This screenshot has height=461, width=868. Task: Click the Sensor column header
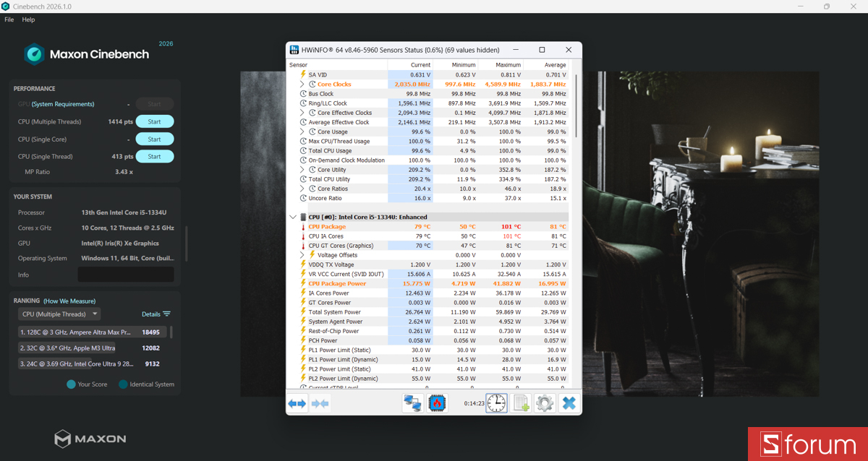point(337,65)
